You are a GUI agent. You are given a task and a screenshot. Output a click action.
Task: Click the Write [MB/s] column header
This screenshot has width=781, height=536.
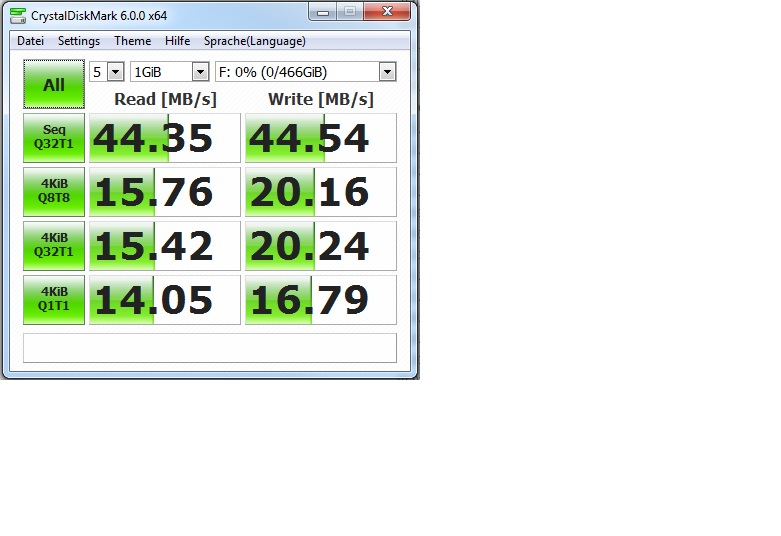(x=321, y=99)
